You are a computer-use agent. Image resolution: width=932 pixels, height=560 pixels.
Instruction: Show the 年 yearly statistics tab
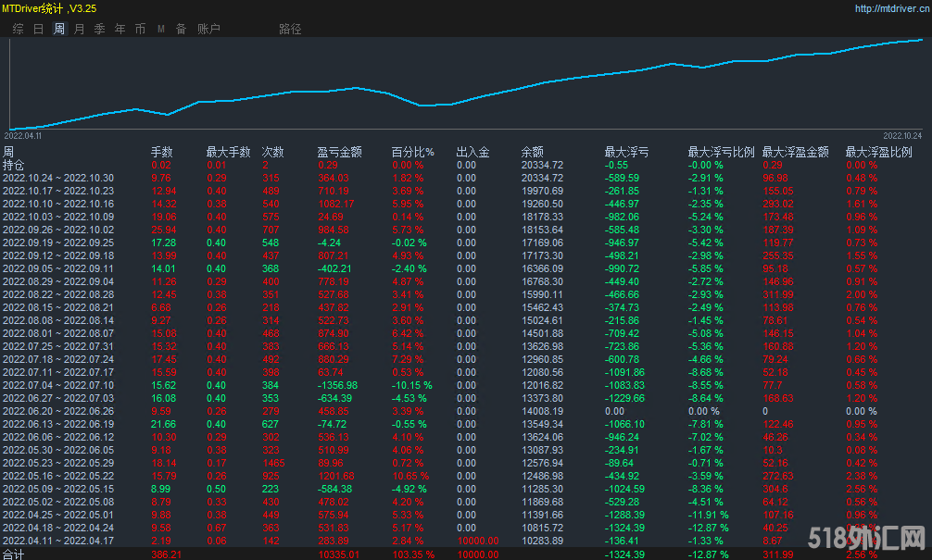[120, 29]
